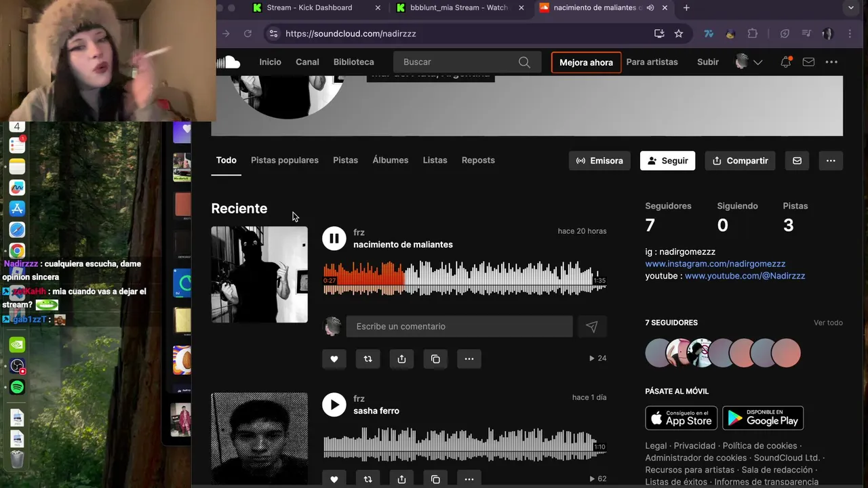
Task: Open a new browser tab
Action: (x=686, y=7)
